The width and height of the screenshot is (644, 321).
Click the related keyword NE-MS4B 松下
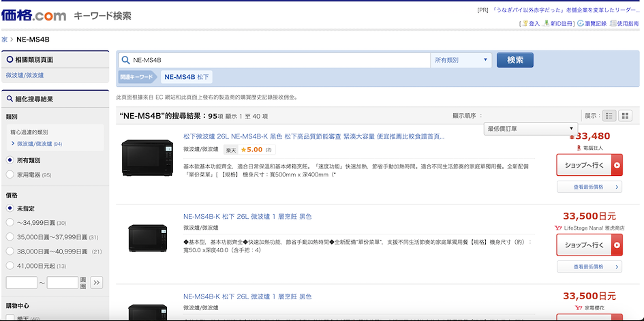pyautogui.click(x=187, y=77)
